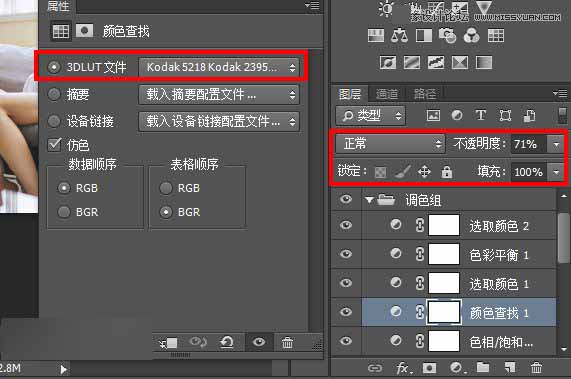Image resolution: width=571 pixels, height=379 pixels.
Task: Switch to the 路径 tab
Action: tap(425, 94)
